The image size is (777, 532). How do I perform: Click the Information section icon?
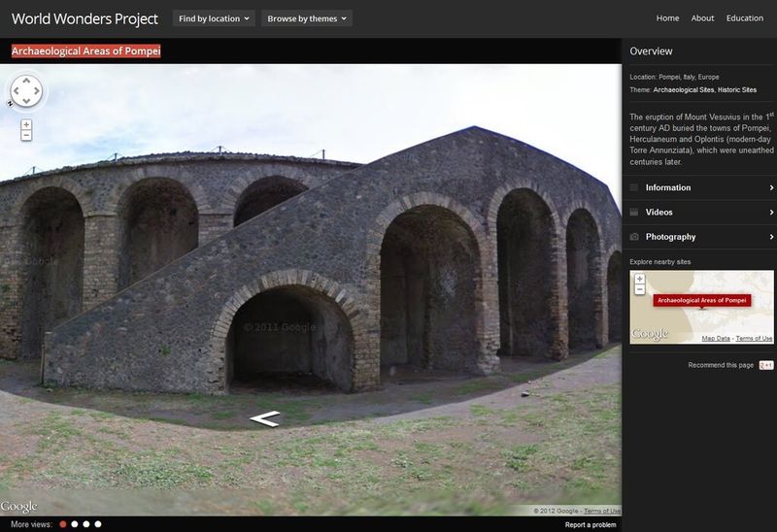[634, 187]
